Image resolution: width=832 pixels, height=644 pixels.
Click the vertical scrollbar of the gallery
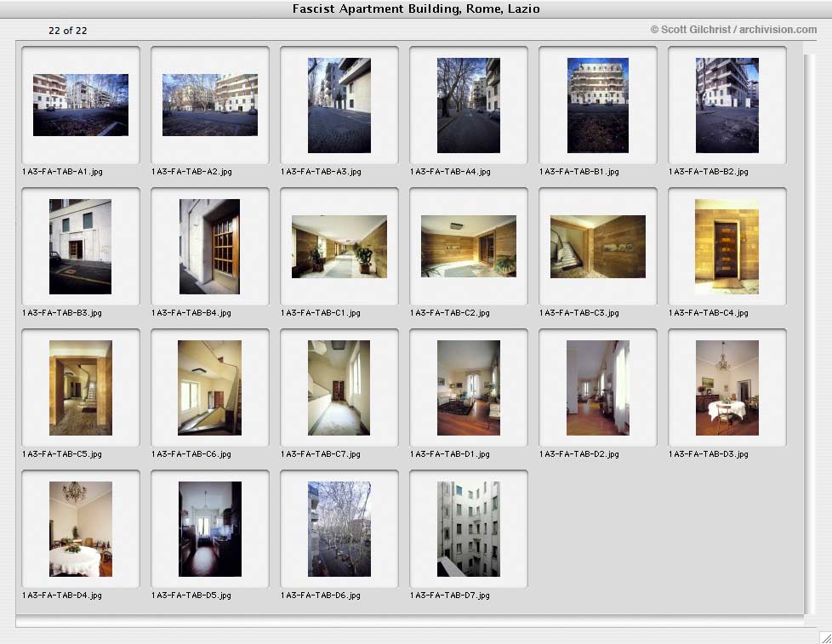[x=809, y=333]
